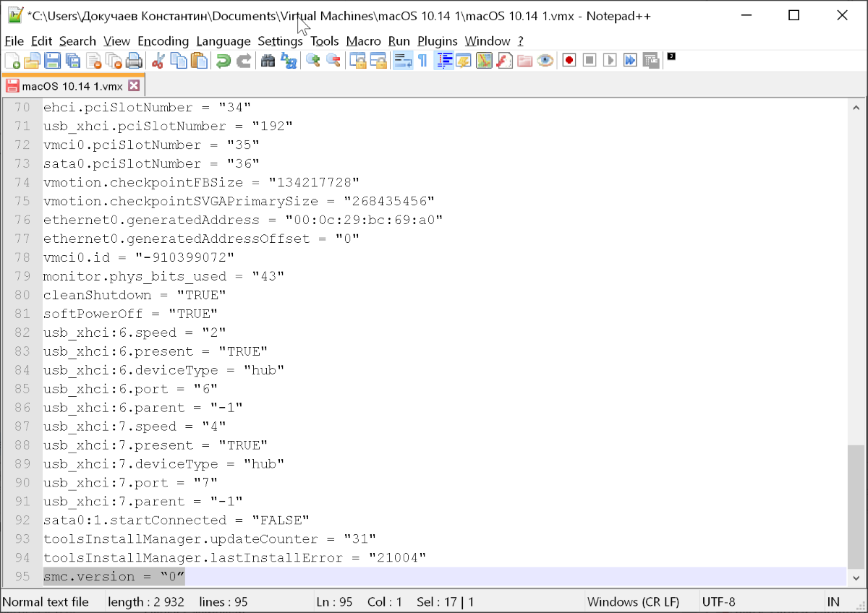Click the Stop recording macro square
This screenshot has height=613, width=868.
[590, 61]
